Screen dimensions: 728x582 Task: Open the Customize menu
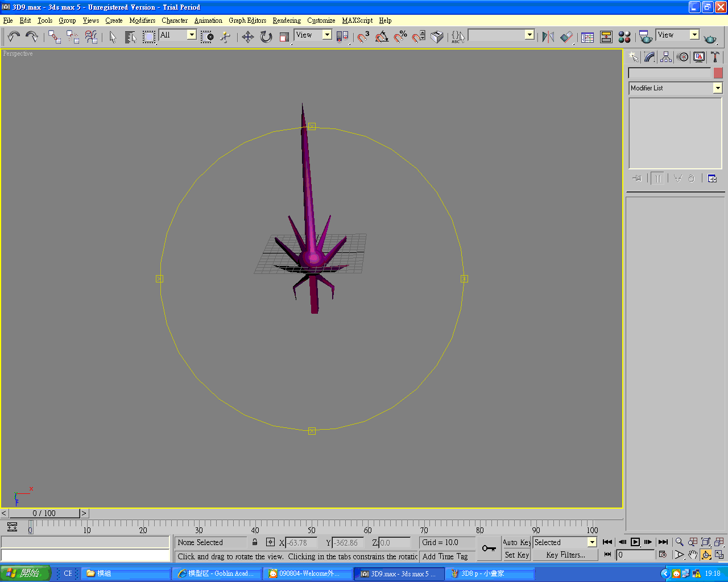pyautogui.click(x=321, y=20)
